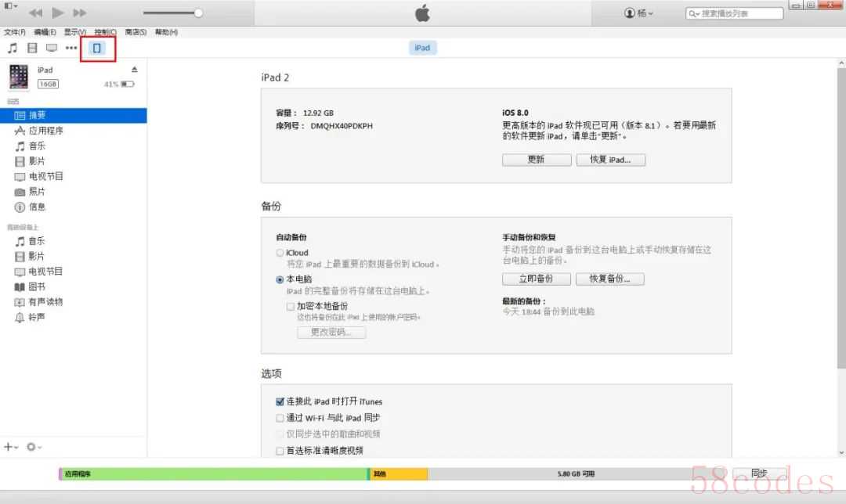Switch to the TV Shows library icon
Screen dimensions: 846x504
coord(52,48)
